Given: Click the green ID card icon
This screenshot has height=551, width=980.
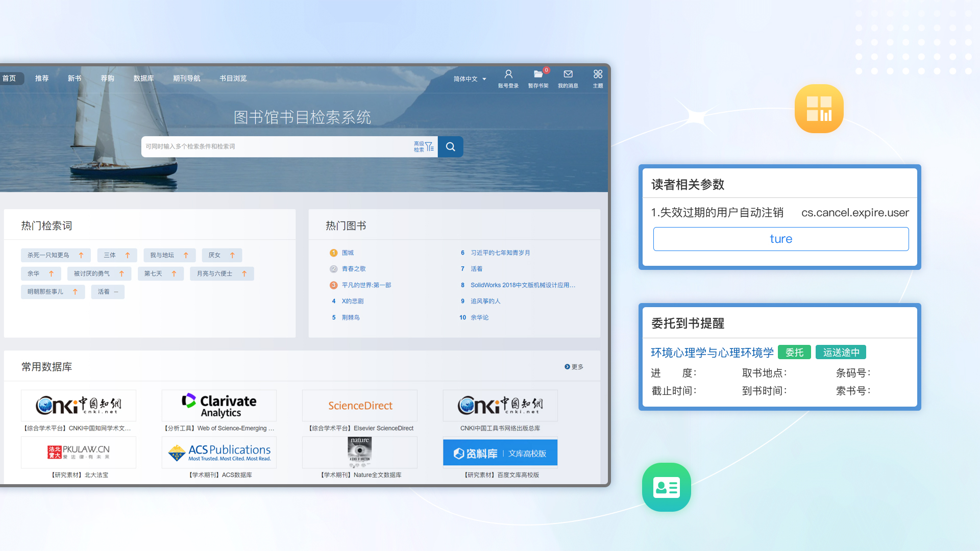Looking at the screenshot, I should (x=666, y=487).
